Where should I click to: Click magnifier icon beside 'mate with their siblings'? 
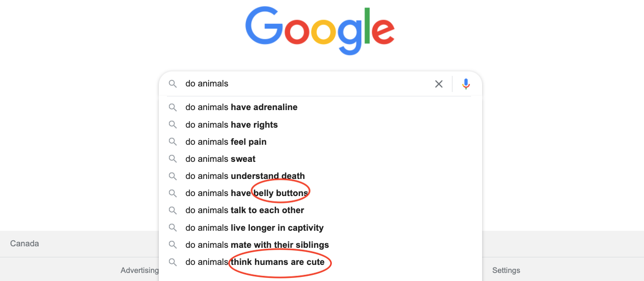(x=172, y=245)
